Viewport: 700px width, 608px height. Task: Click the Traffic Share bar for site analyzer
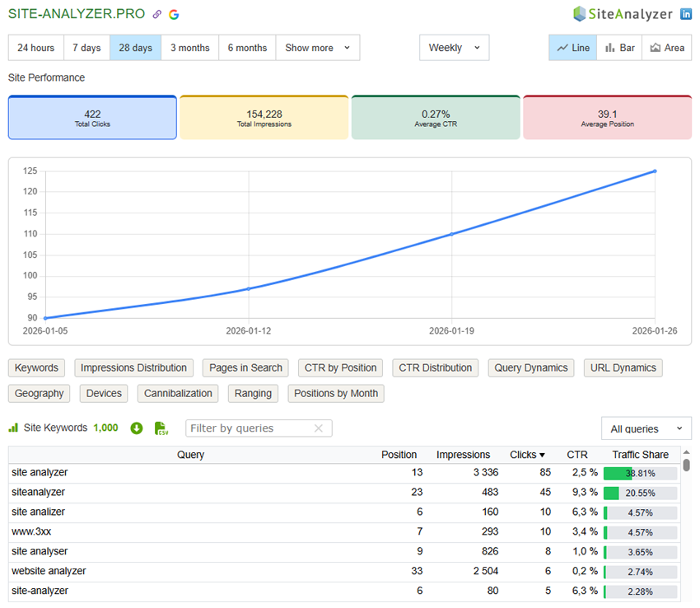639,473
